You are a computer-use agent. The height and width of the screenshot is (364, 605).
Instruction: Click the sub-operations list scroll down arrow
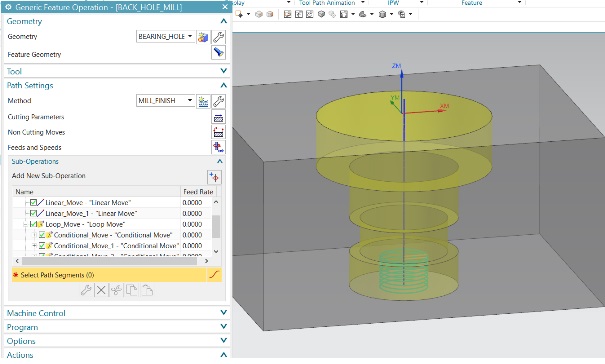[x=216, y=251]
